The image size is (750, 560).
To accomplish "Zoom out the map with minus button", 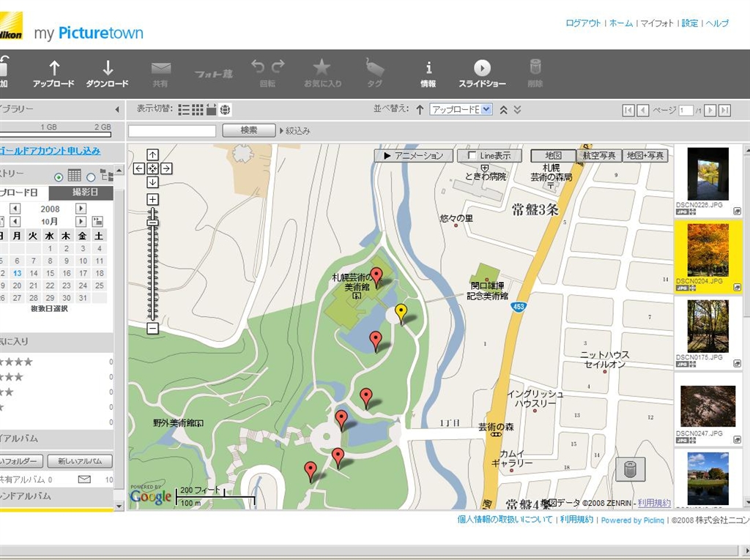I will (x=152, y=329).
